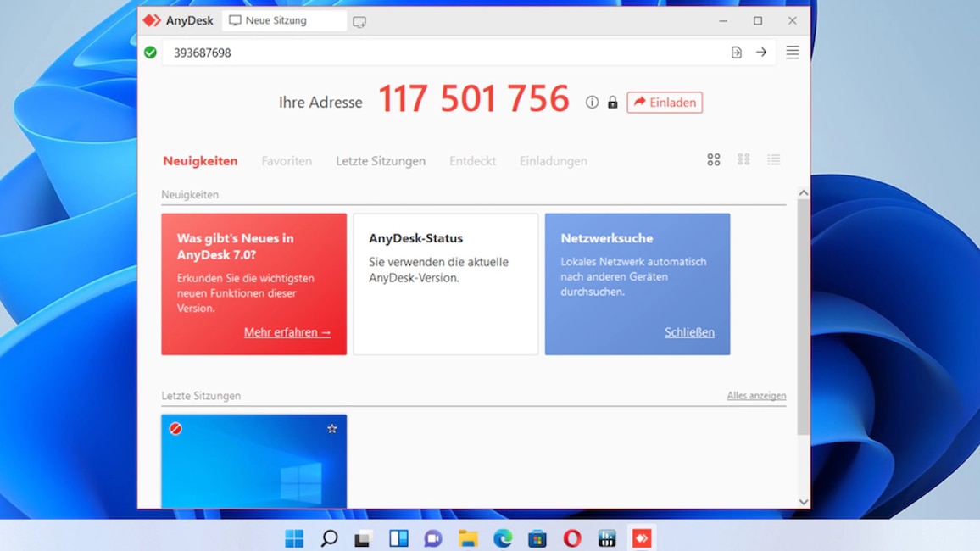Open the Windows Start menu
This screenshot has height=551, width=980.
pos(294,538)
